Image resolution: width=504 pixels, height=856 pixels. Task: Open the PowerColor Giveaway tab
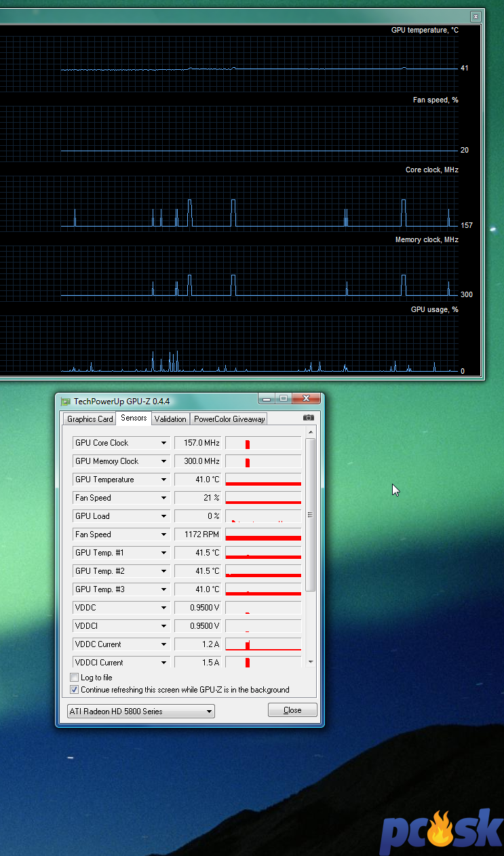pos(229,419)
